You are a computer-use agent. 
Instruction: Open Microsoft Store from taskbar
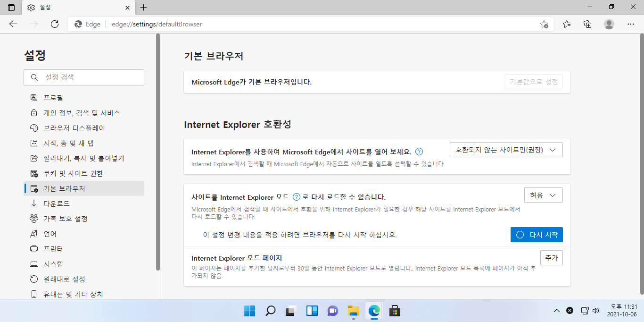(395, 311)
